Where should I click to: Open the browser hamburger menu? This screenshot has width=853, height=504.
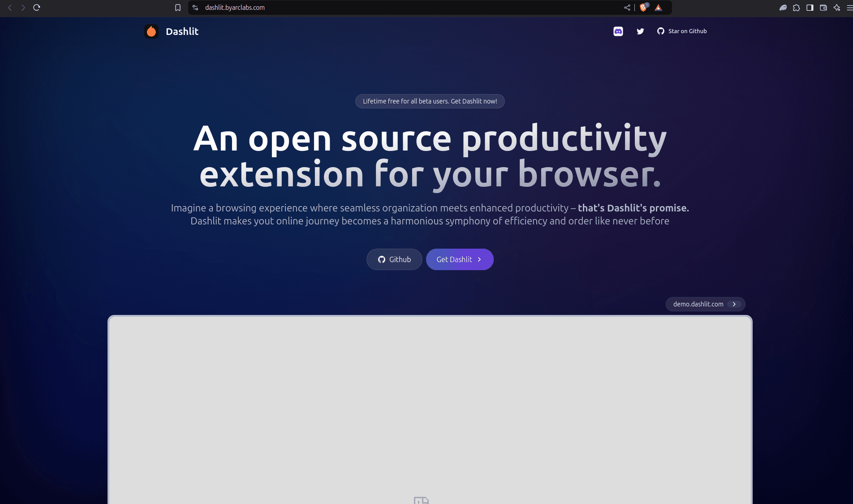pos(849,8)
